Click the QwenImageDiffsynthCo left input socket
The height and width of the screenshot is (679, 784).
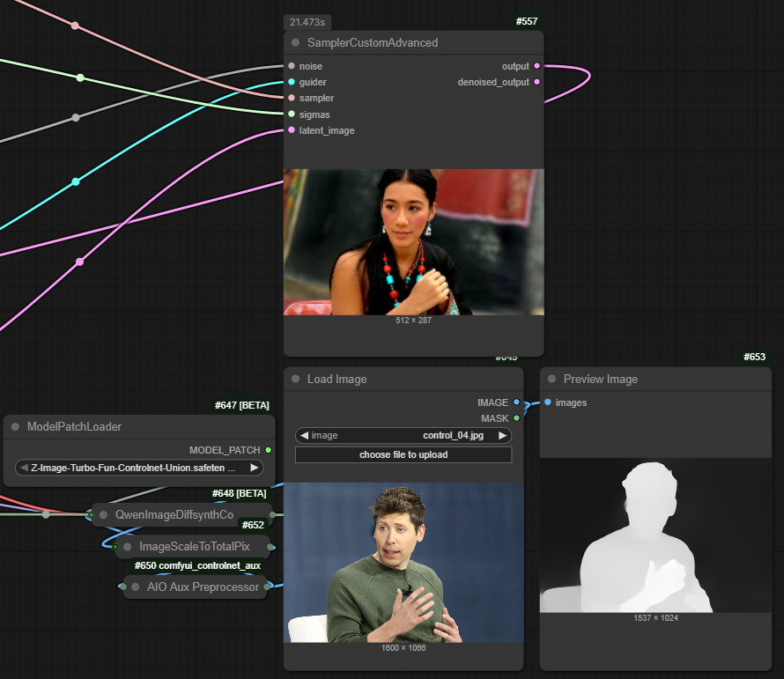point(91,514)
